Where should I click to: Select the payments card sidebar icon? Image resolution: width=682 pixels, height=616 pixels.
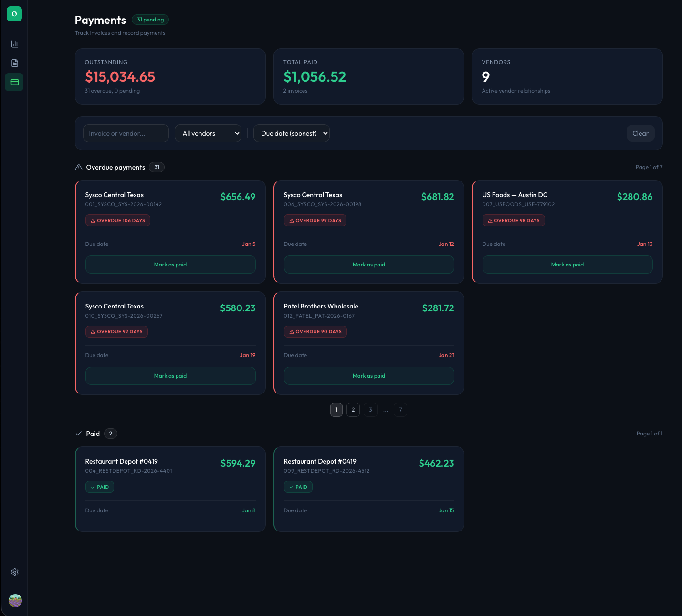[x=15, y=82]
